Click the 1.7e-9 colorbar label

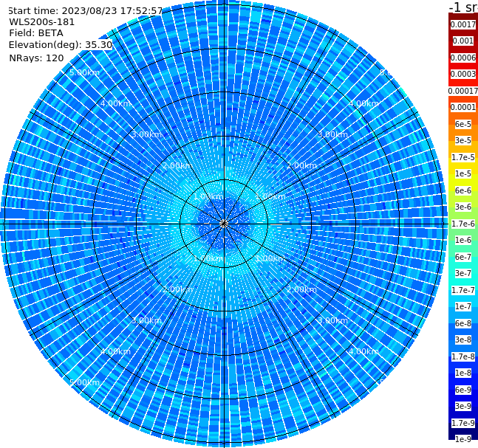pyautogui.click(x=463, y=423)
